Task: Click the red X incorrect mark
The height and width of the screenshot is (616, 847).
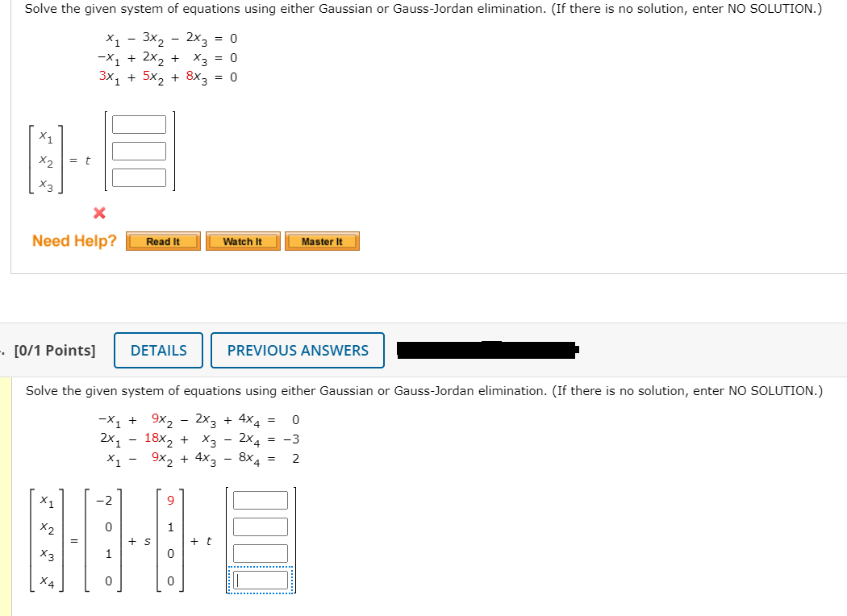Action: (99, 213)
